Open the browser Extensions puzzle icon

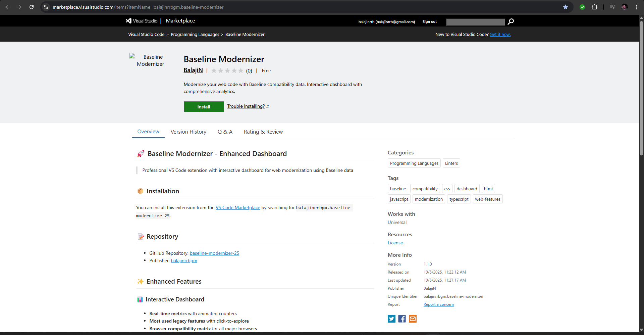(x=594, y=7)
